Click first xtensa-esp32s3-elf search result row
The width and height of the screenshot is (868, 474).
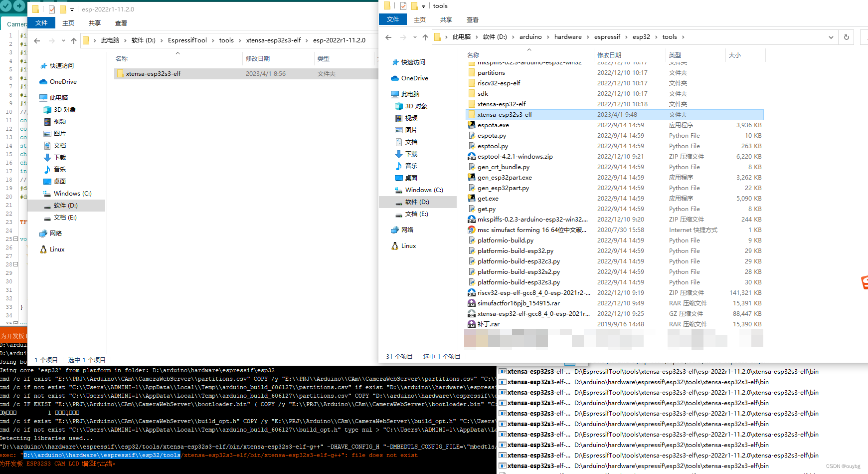[x=659, y=372]
